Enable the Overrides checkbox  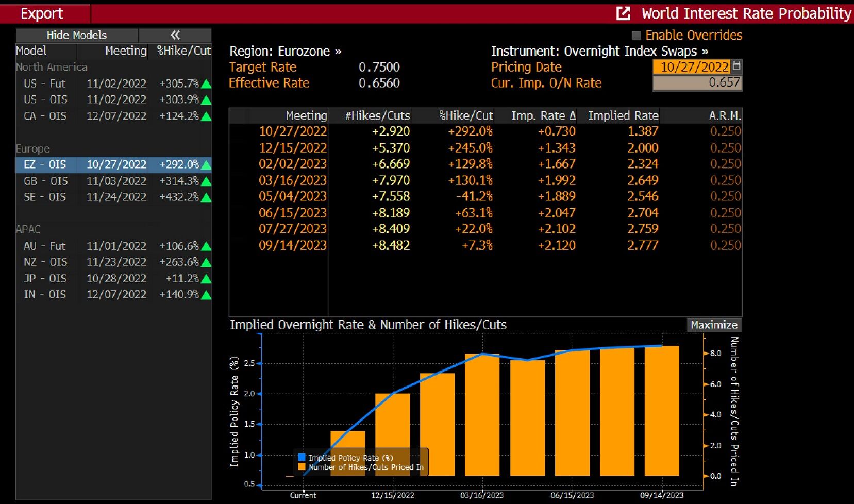637,35
